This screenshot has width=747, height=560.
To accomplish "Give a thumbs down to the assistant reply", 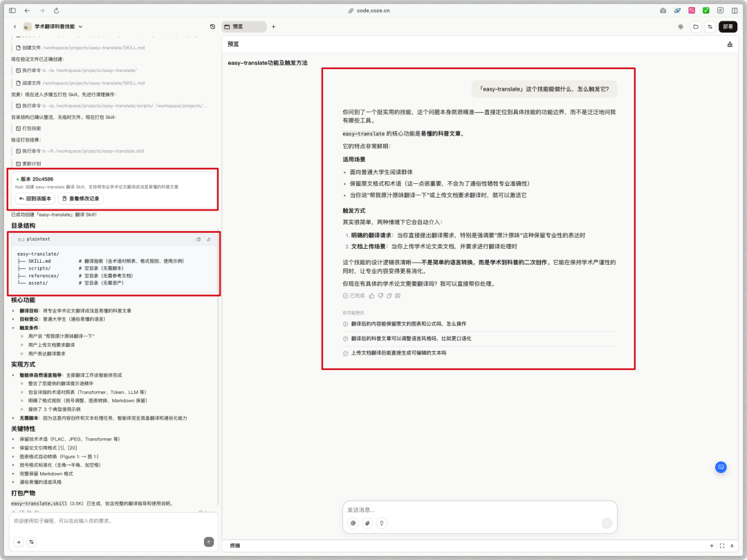I will 381,295.
